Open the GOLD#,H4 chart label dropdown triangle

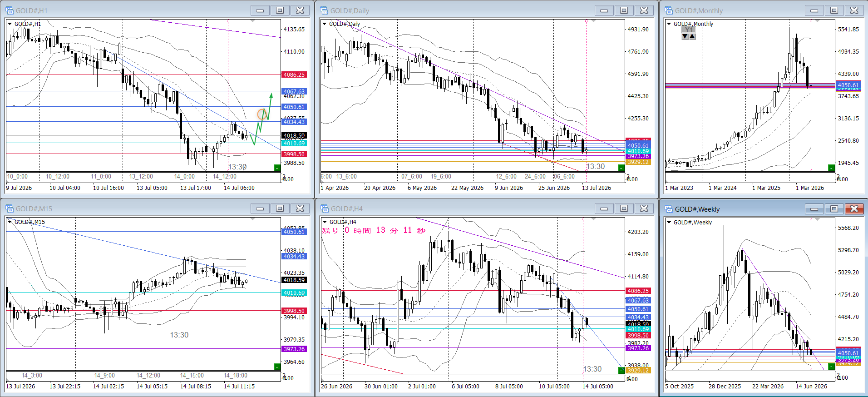pyautogui.click(x=325, y=222)
